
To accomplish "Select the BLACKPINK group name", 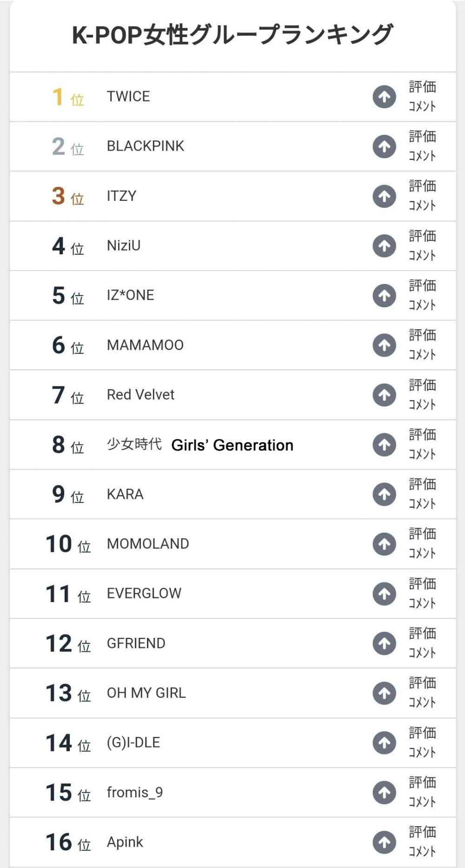I will point(146,146).
